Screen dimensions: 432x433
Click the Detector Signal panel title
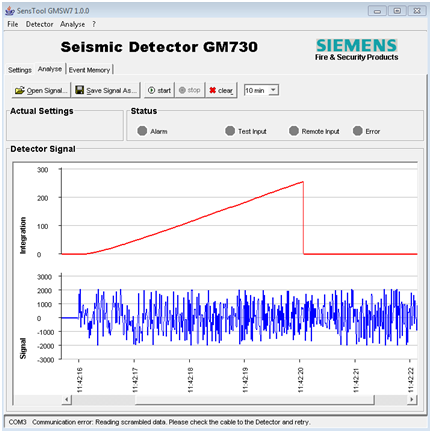[43, 149]
